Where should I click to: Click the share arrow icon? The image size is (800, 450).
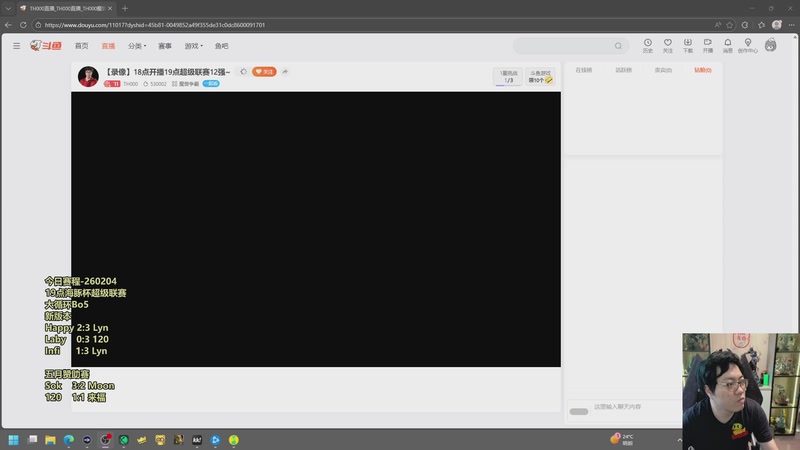[x=285, y=72]
